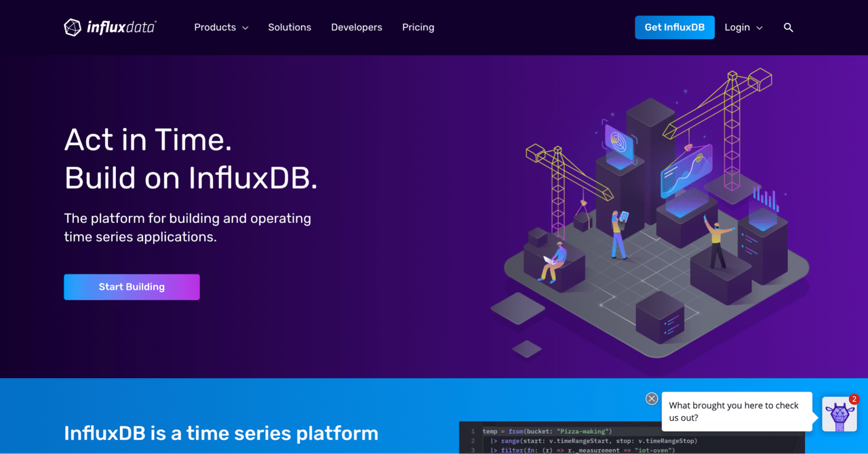Open the Products chevron arrow
Image resolution: width=868 pixels, height=454 pixels.
point(245,28)
